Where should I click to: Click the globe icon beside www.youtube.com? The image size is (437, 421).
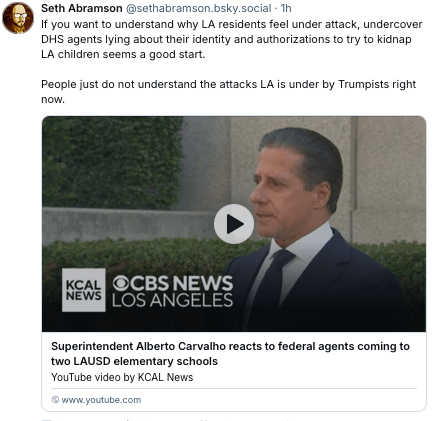55,399
